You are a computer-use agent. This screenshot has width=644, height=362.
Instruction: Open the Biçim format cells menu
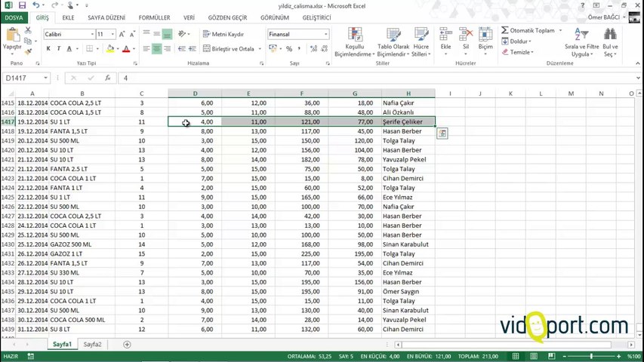(485, 42)
